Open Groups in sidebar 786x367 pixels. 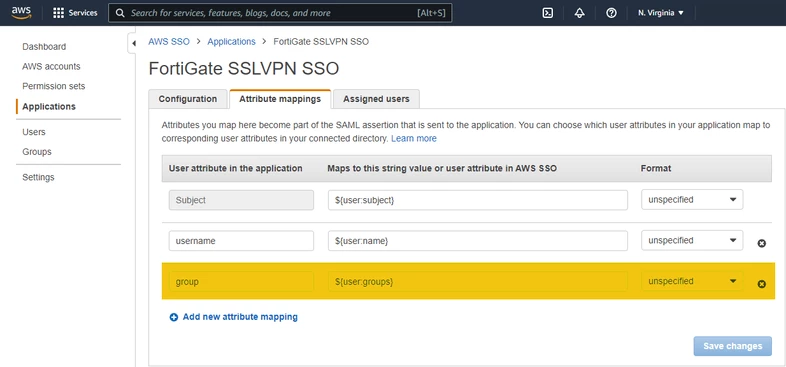coord(37,151)
